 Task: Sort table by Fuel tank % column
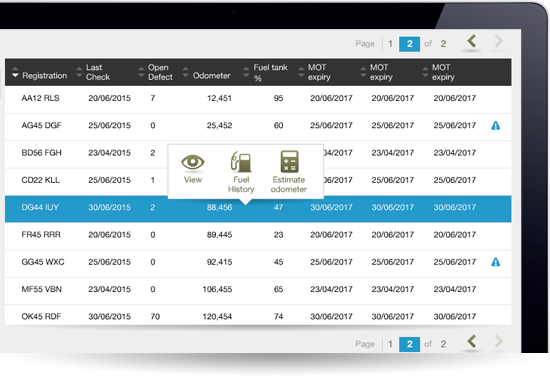(246, 72)
